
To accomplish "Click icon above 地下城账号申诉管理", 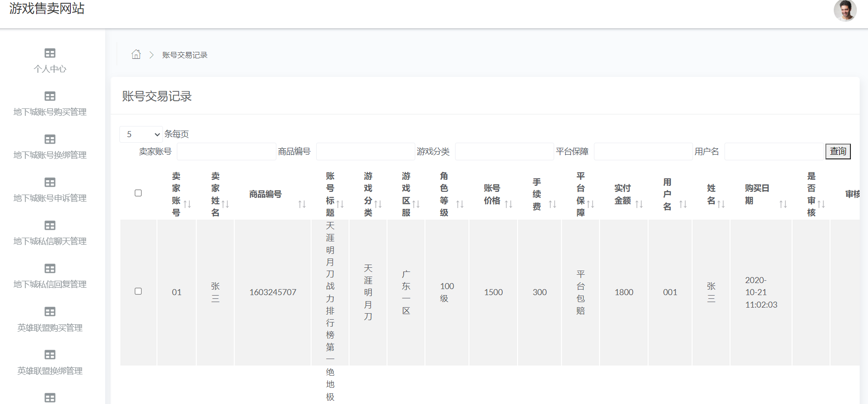I will (x=50, y=183).
